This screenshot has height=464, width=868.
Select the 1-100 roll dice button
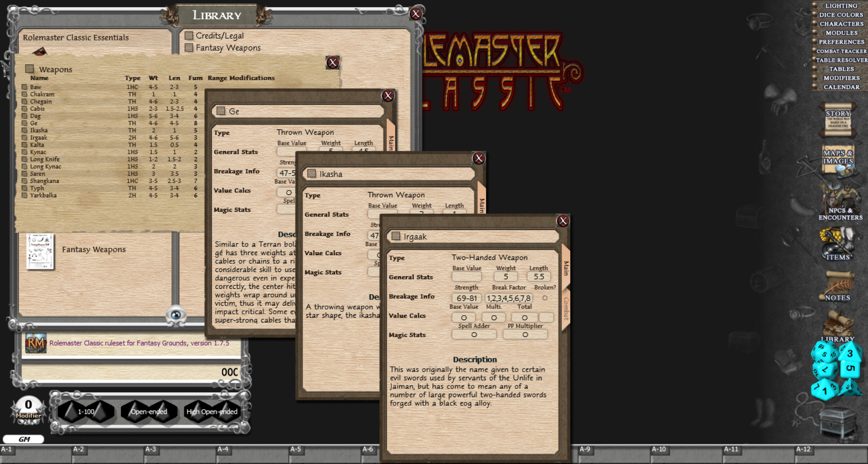tap(86, 412)
